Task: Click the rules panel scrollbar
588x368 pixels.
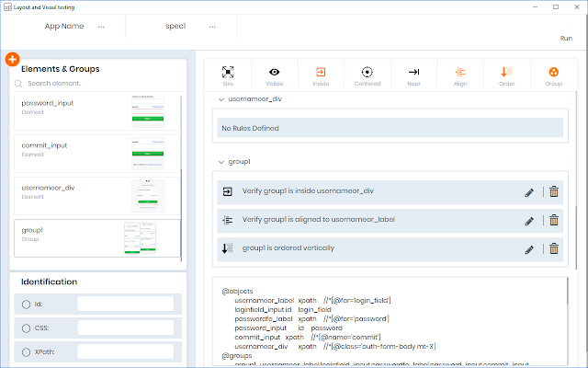Action: 577,236
